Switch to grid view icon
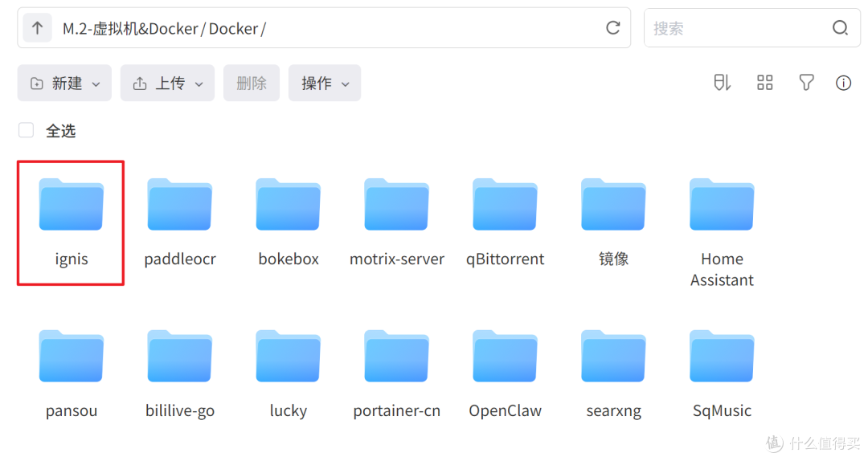Screen dimensions: 868x461 pos(764,83)
